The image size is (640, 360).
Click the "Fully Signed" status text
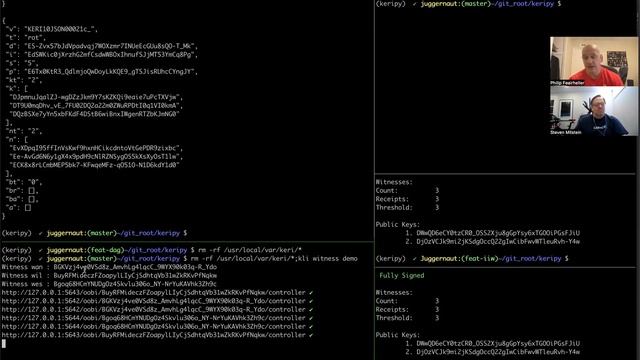(x=402, y=276)
